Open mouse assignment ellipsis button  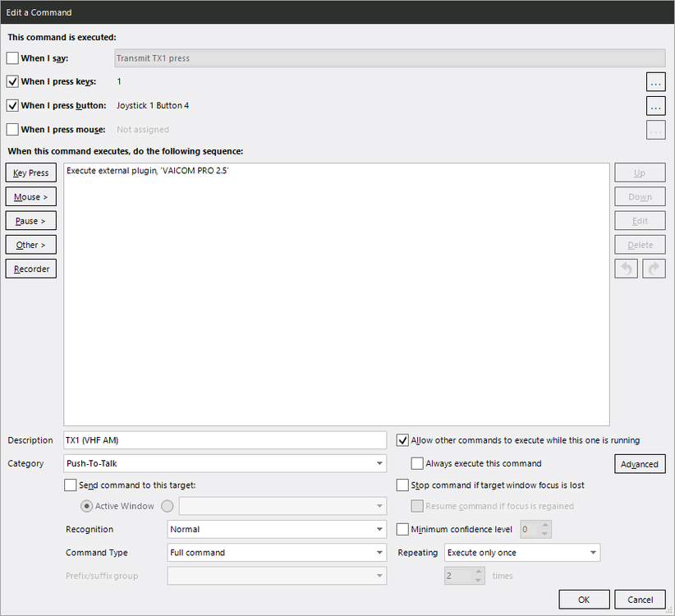point(655,130)
